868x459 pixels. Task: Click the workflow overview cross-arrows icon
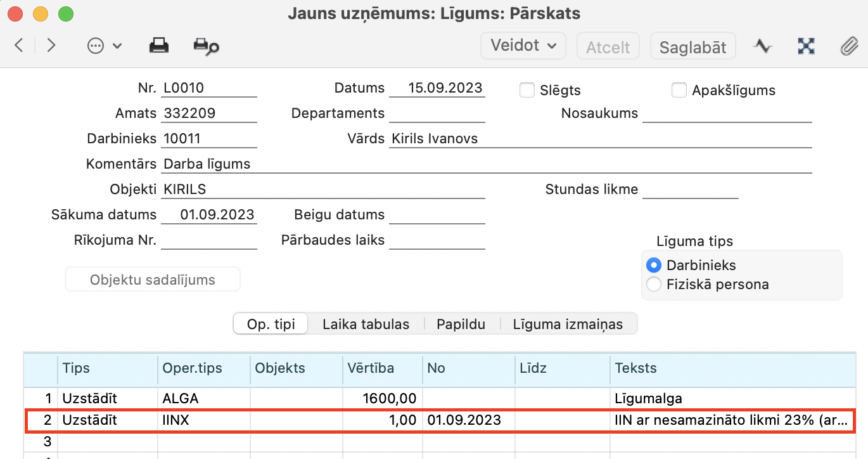(805, 46)
